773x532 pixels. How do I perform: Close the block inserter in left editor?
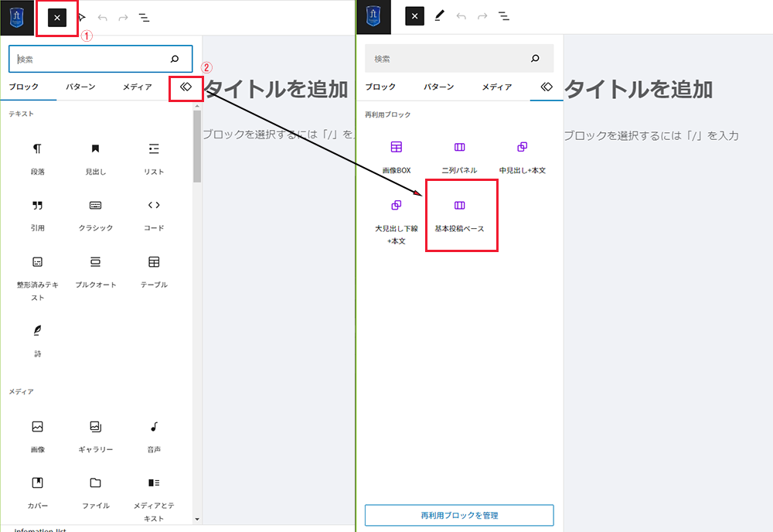coord(57,18)
